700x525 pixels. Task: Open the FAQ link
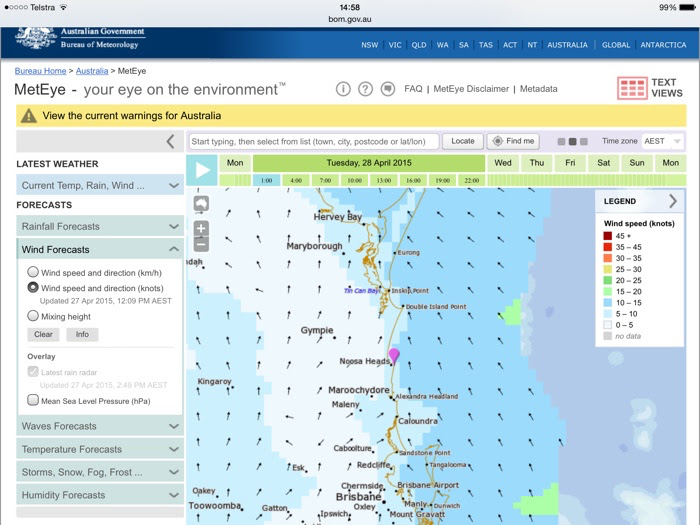413,89
